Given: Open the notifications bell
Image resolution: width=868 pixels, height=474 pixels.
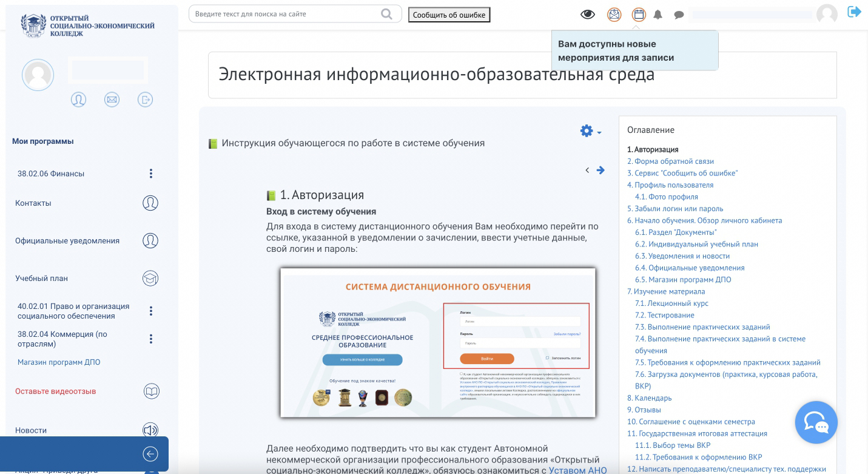Looking at the screenshot, I should click(658, 15).
